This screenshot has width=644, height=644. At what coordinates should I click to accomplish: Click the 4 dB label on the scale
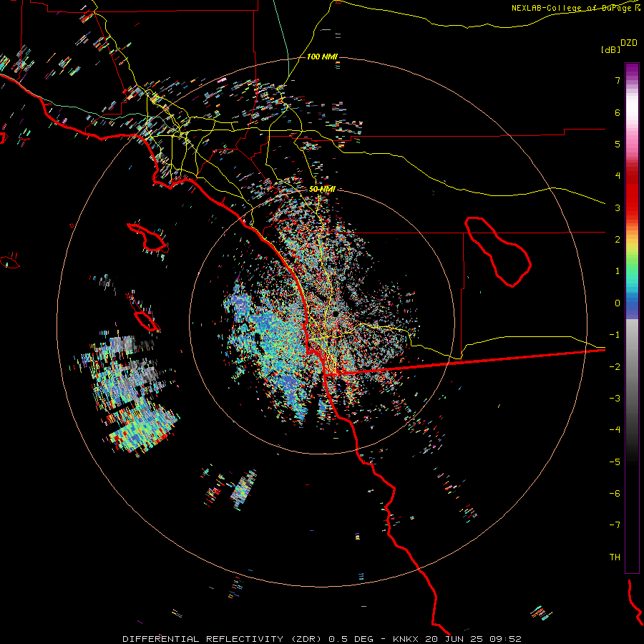tap(618, 176)
